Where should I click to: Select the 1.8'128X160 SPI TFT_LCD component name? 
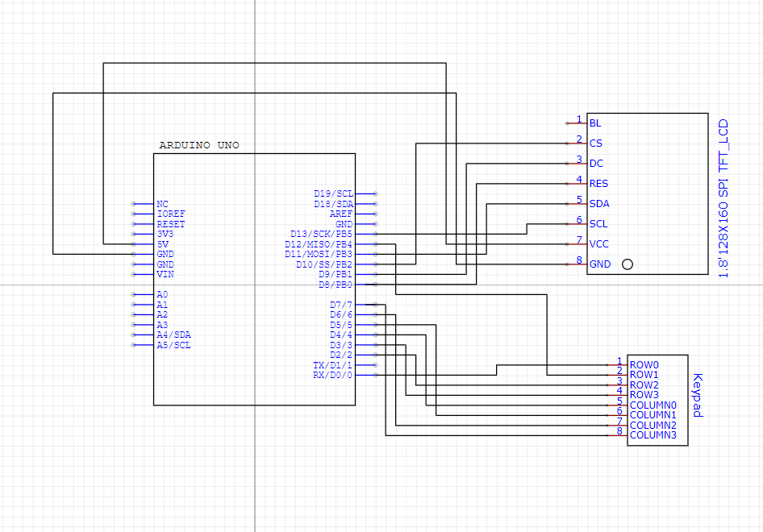pyautogui.click(x=723, y=198)
